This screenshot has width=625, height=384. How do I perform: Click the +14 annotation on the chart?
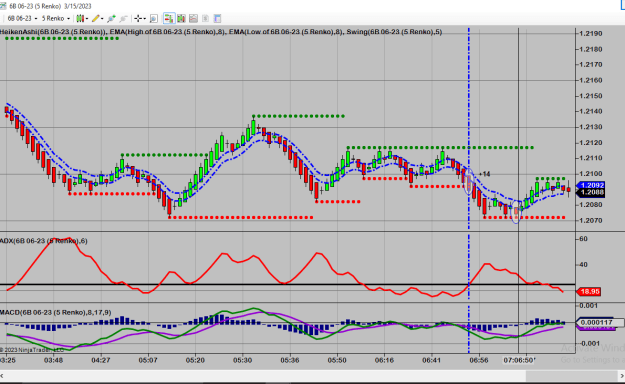pyautogui.click(x=484, y=174)
